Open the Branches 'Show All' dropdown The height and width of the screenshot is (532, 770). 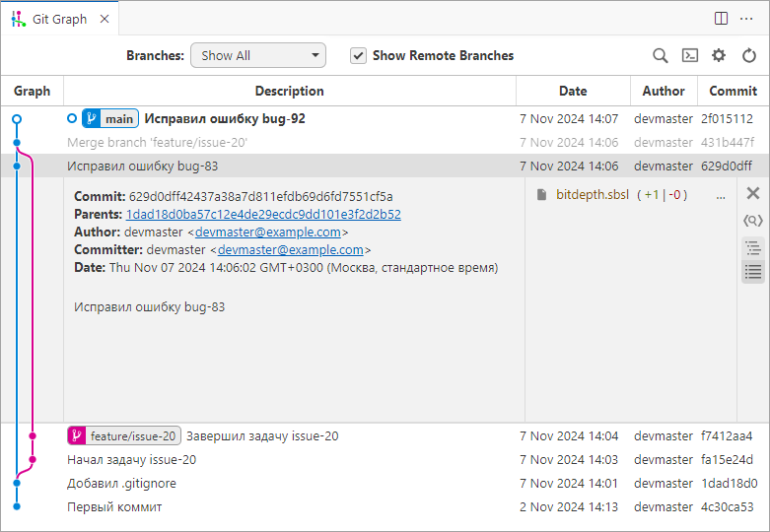click(x=257, y=56)
